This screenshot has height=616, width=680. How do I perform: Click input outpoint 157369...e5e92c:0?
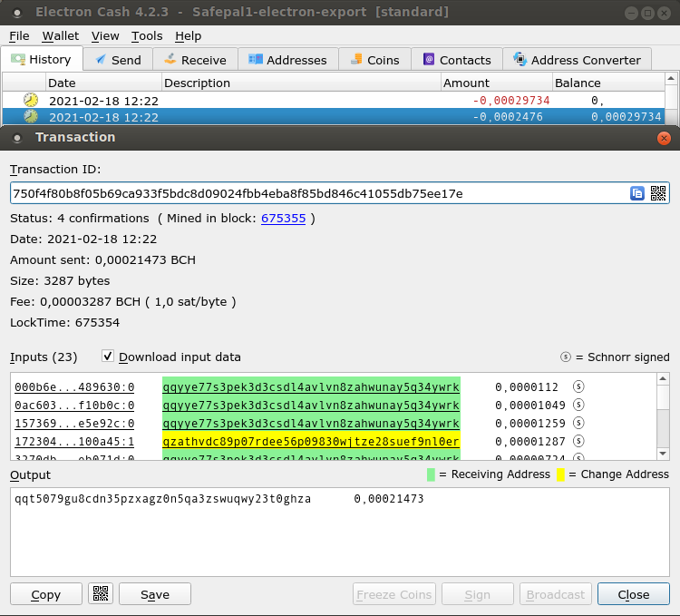coord(74,424)
